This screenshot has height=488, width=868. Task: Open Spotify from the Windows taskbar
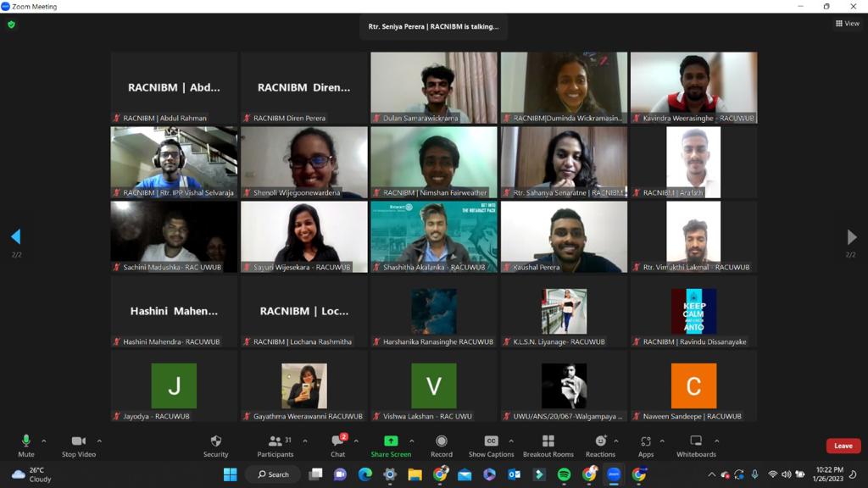[x=564, y=474]
